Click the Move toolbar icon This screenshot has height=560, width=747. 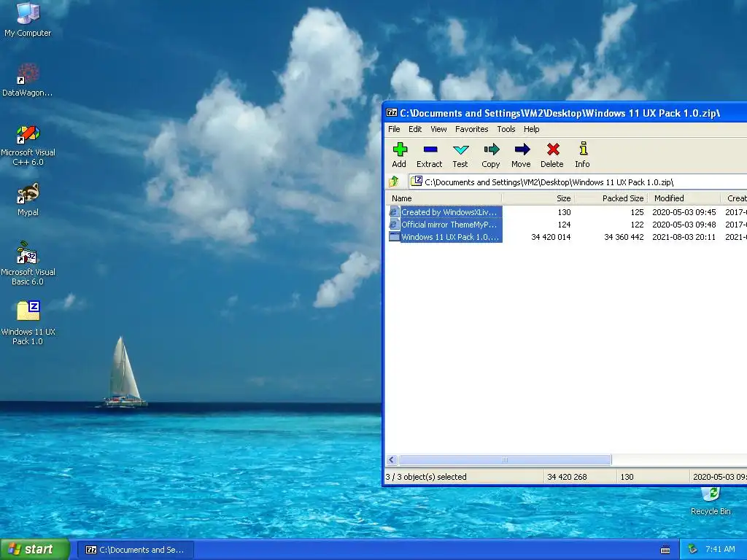pos(522,149)
